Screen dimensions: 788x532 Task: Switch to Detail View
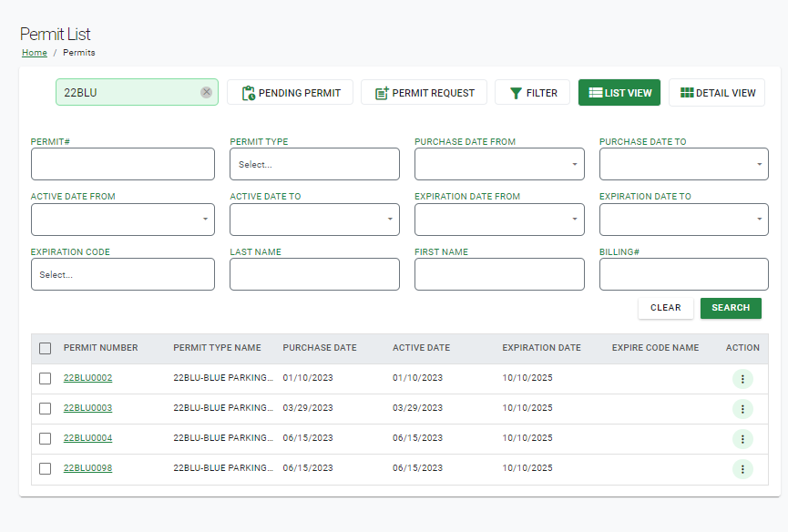click(x=717, y=92)
